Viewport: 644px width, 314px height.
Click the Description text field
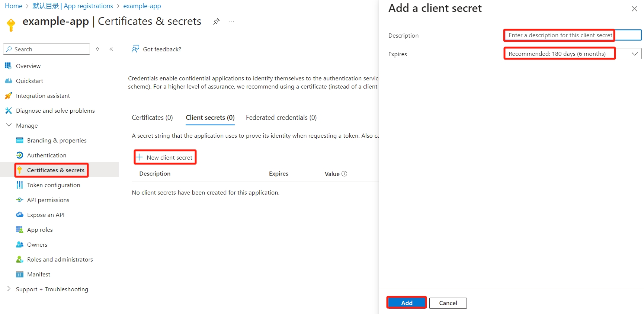(x=572, y=35)
